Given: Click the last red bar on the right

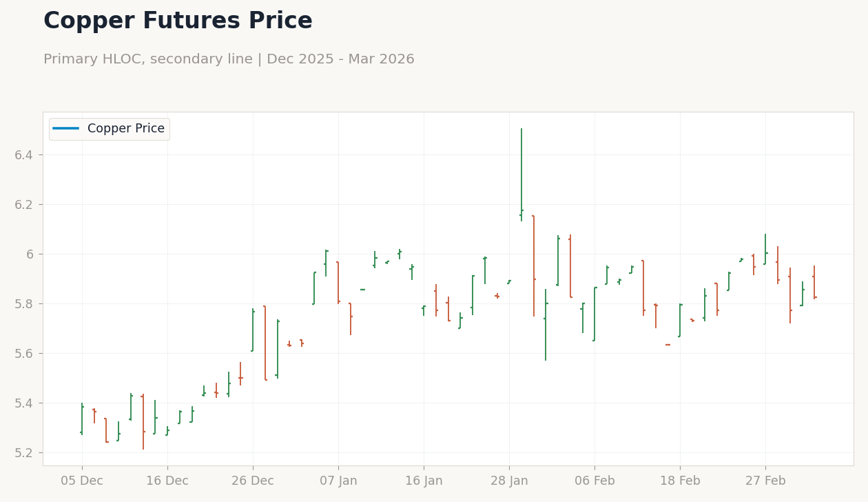Looking at the screenshot, I should click(x=814, y=283).
